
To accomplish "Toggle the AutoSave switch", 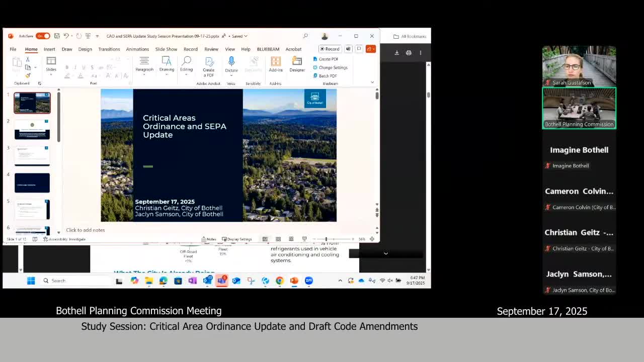I will (x=43, y=36).
